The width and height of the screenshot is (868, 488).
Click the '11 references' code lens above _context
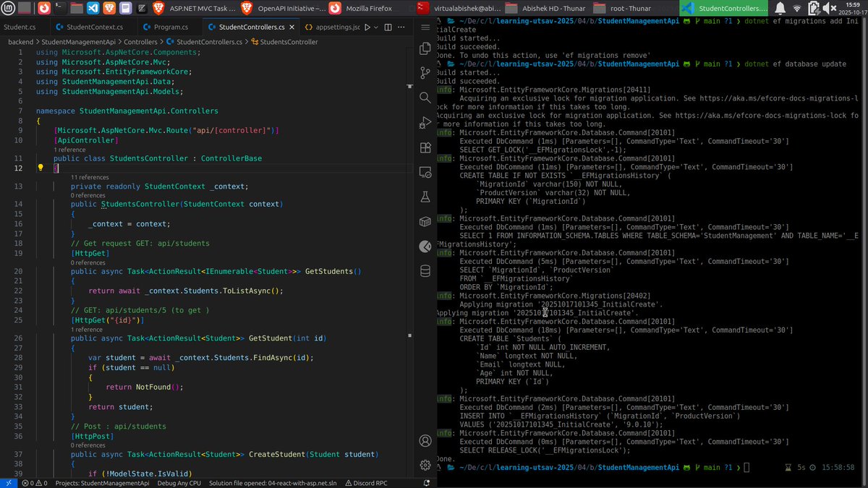tap(90, 177)
